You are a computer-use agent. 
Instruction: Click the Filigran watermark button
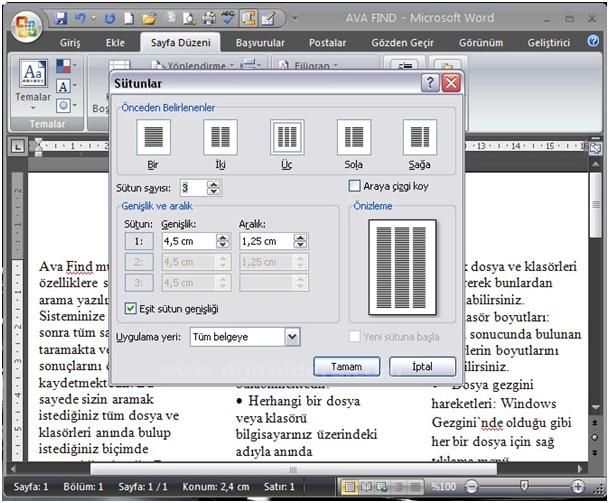click(308, 65)
